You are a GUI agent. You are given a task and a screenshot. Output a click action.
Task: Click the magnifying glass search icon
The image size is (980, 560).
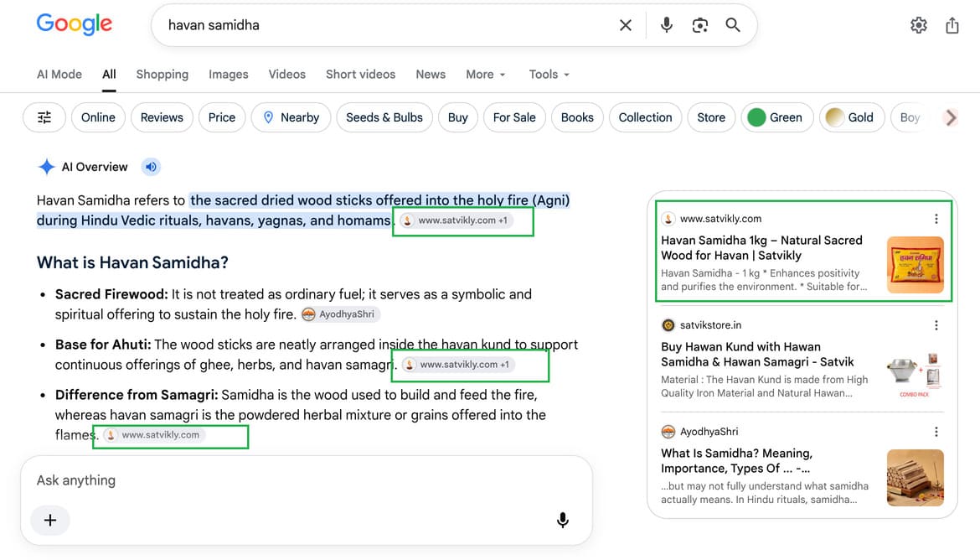tap(733, 25)
